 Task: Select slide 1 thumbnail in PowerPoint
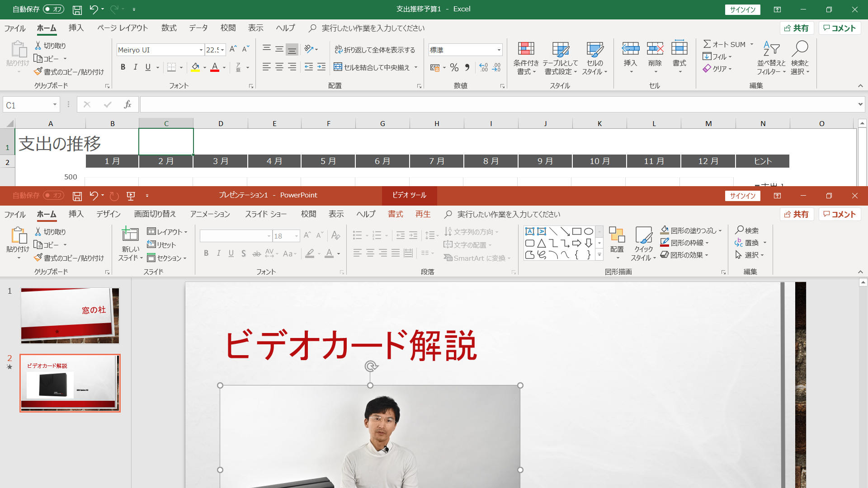coord(70,315)
